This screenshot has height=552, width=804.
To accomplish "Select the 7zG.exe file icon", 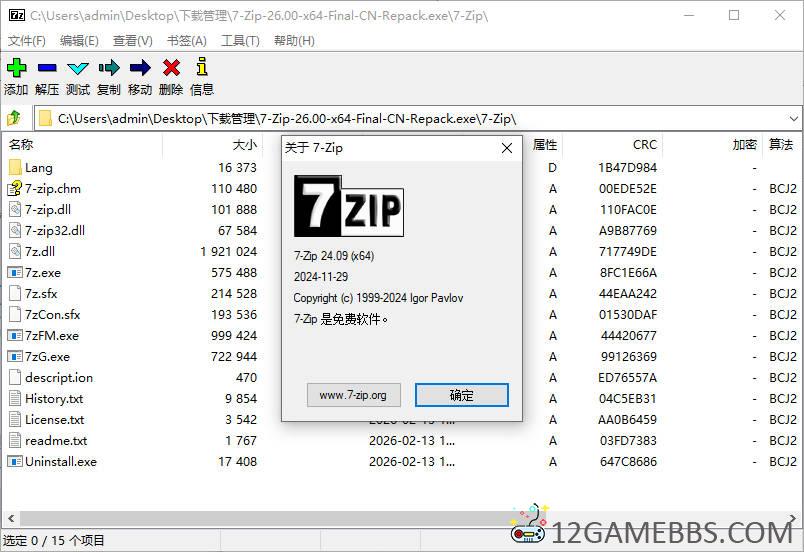I will click(15, 356).
